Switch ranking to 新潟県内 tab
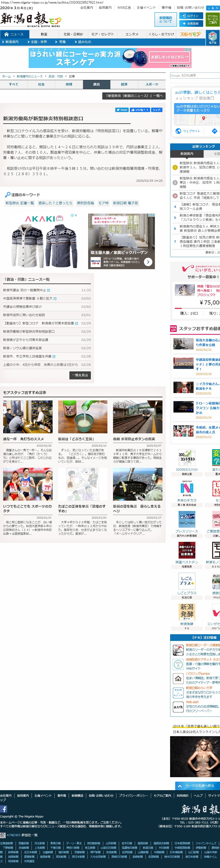220x868 pixels. [187, 154]
